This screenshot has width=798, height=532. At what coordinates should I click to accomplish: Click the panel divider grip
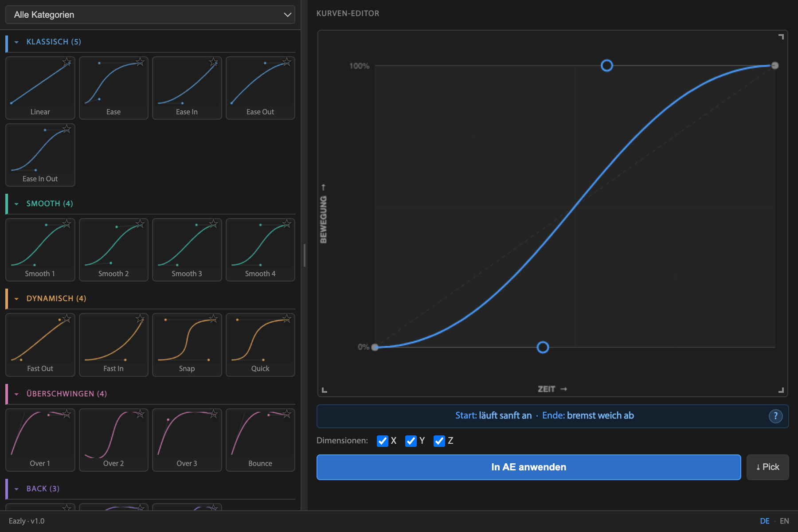click(x=304, y=255)
